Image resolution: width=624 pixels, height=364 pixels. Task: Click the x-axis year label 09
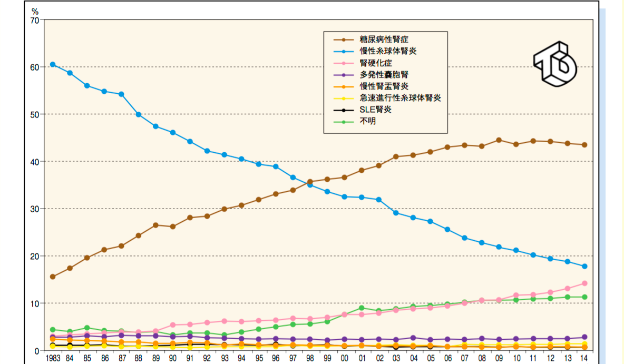point(500,358)
